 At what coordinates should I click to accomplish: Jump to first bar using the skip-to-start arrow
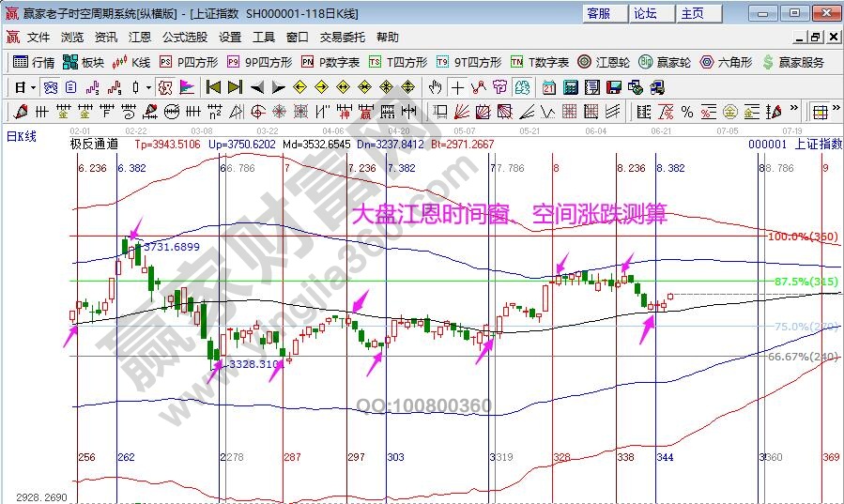[x=213, y=87]
